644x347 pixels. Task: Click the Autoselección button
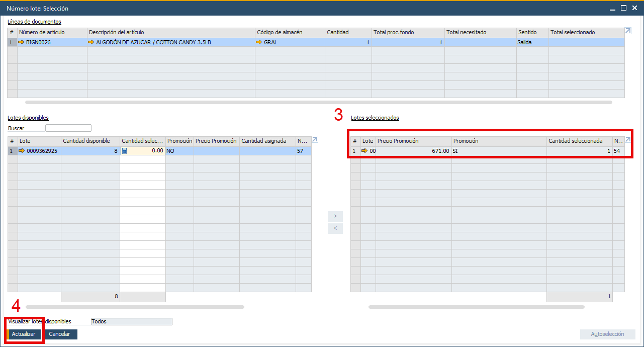(607, 334)
